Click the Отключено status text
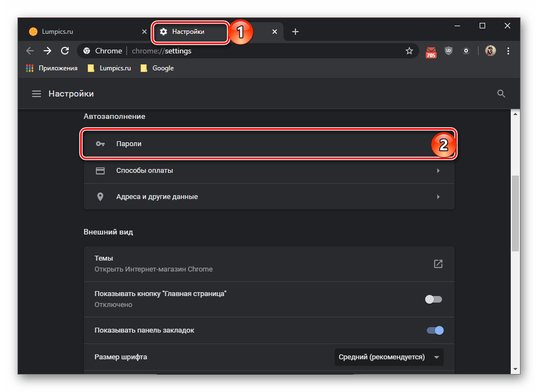538x392 pixels. click(113, 304)
